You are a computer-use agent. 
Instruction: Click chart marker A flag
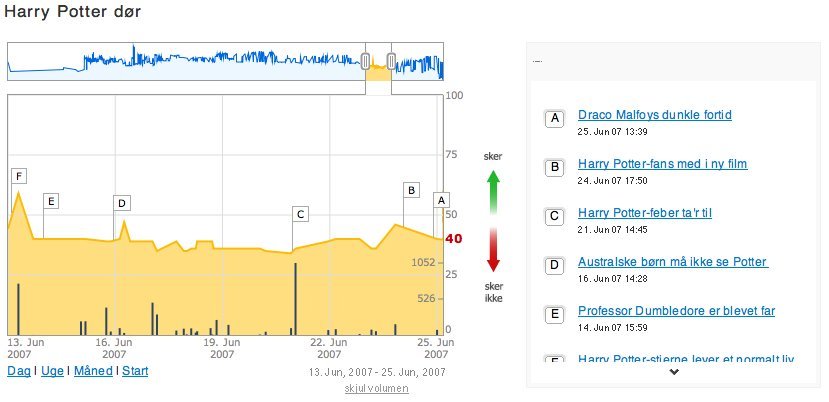[441, 200]
